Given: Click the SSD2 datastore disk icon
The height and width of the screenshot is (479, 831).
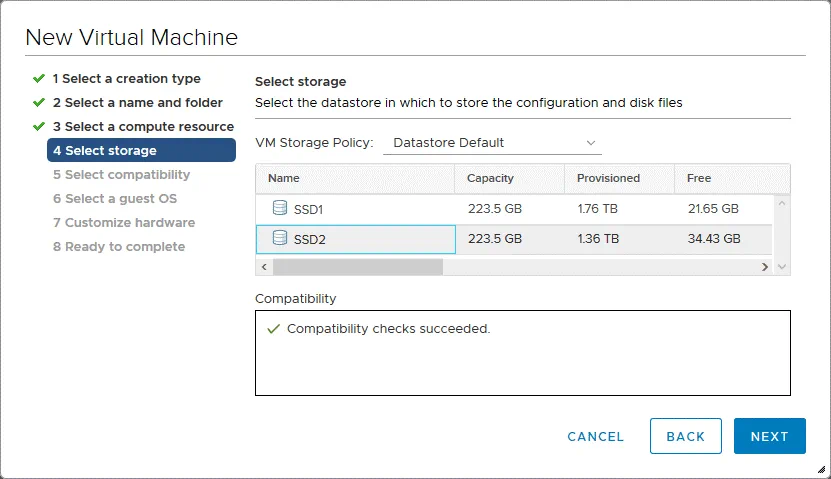Looking at the screenshot, I should (x=279, y=239).
